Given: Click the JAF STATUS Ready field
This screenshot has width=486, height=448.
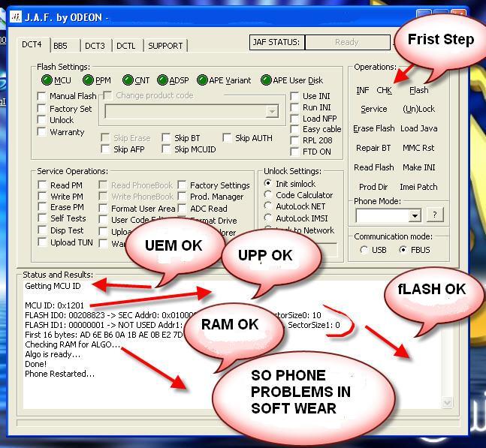Looking at the screenshot, I should (x=348, y=42).
